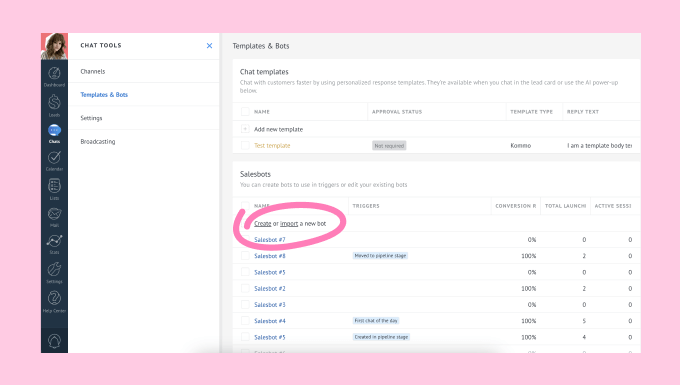The height and width of the screenshot is (385, 680).
Task: Go to the Broadcasting menu item
Action: [98, 141]
